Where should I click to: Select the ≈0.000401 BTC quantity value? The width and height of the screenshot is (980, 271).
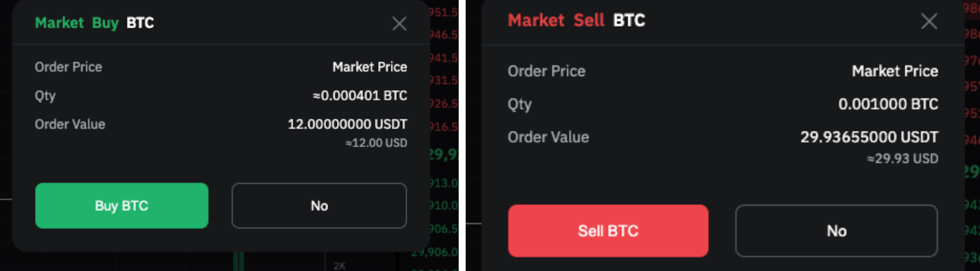tap(360, 96)
